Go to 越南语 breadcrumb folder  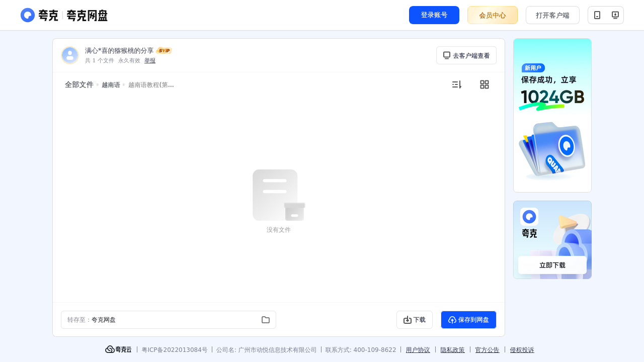click(111, 85)
